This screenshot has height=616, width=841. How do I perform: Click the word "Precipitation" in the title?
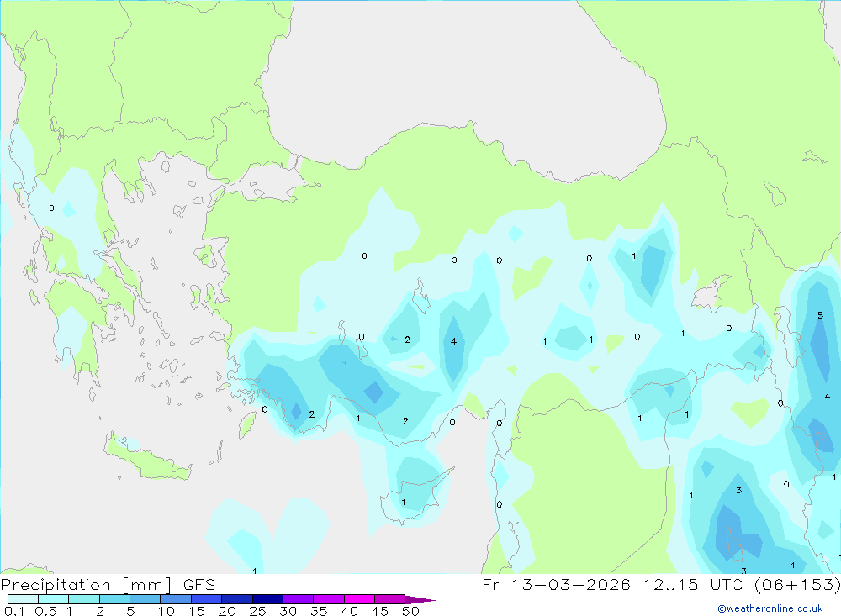(x=56, y=584)
